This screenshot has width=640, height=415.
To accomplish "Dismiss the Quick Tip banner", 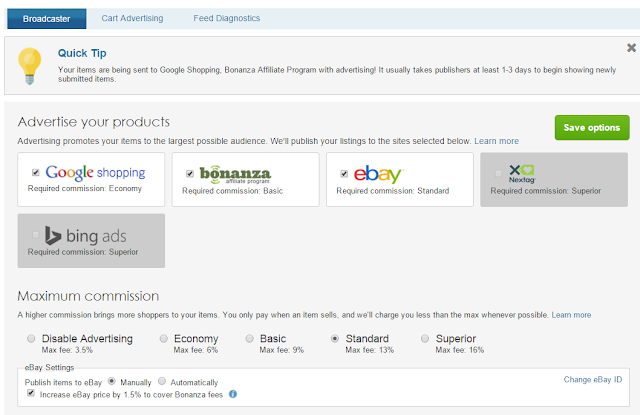I will [x=631, y=48].
